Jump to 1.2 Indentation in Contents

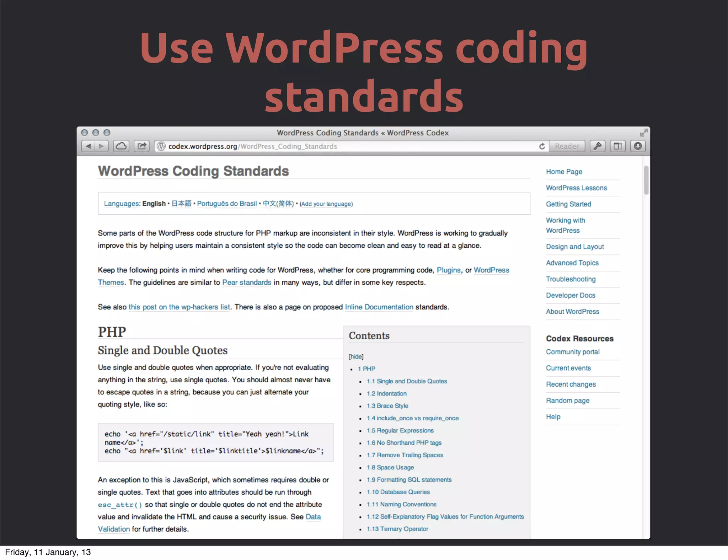click(x=387, y=394)
